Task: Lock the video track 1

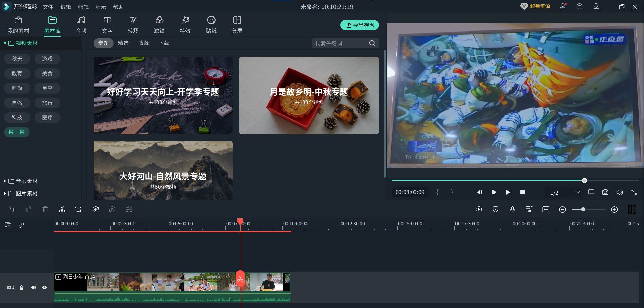Action: (x=22, y=288)
